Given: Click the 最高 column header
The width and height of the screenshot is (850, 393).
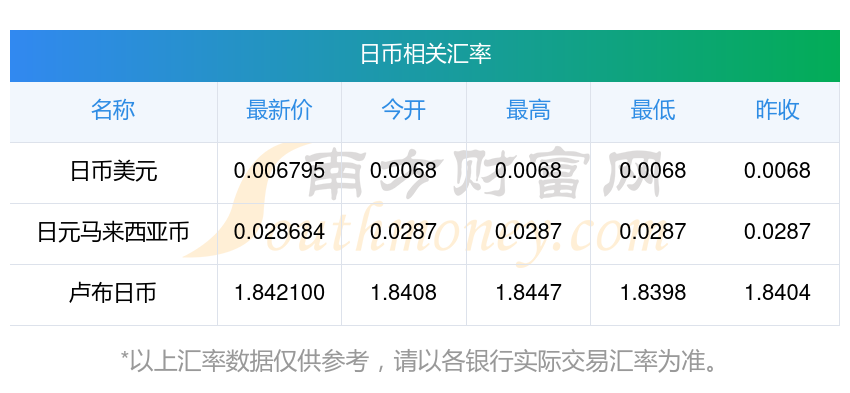Looking at the screenshot, I should (x=528, y=111).
